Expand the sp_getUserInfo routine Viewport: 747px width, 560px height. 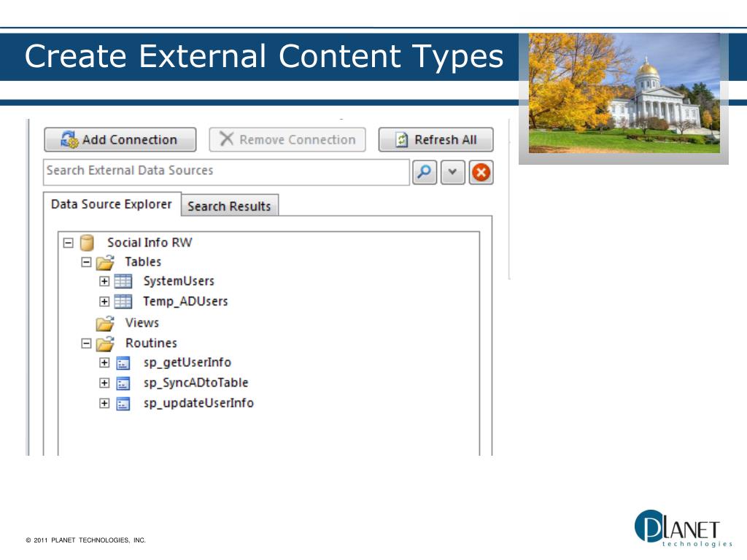[x=104, y=363]
